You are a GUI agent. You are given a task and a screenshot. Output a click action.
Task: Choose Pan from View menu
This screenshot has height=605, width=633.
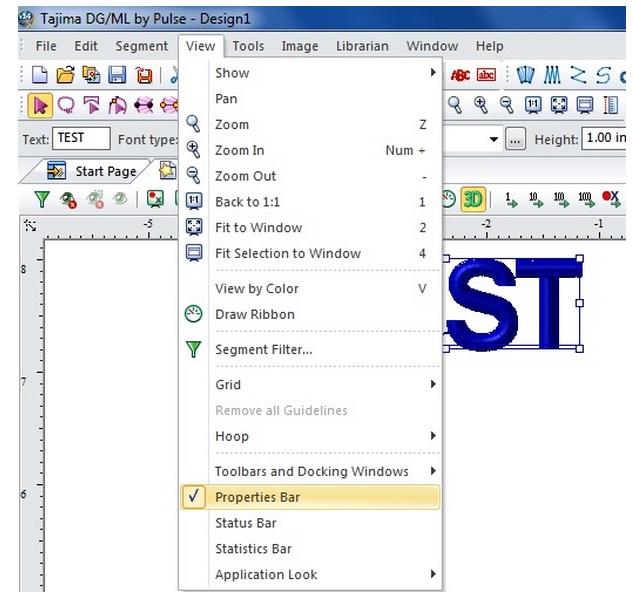310,99
